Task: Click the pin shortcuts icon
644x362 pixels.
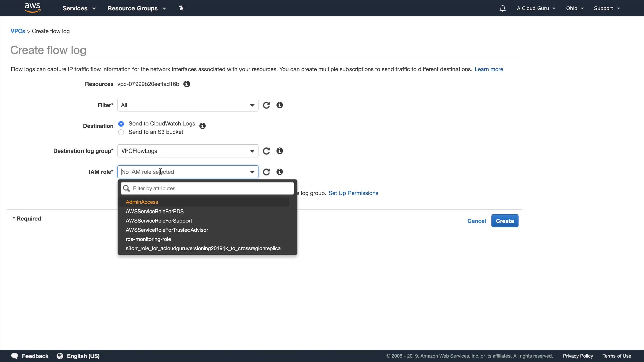Action: (x=181, y=8)
